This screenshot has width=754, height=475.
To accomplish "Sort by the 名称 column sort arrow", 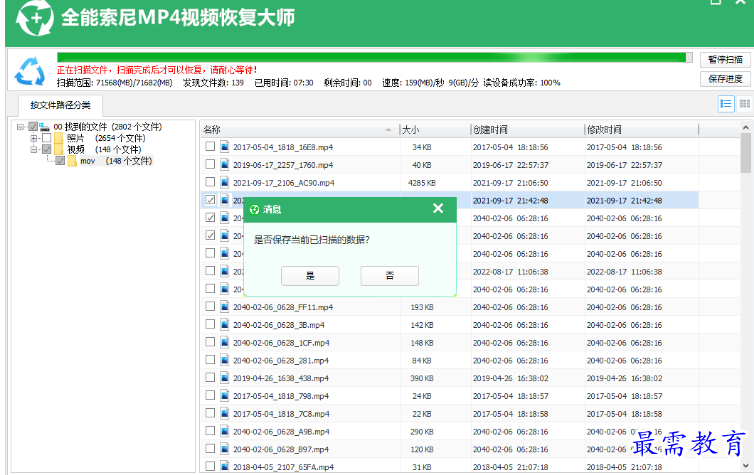I will [388, 130].
